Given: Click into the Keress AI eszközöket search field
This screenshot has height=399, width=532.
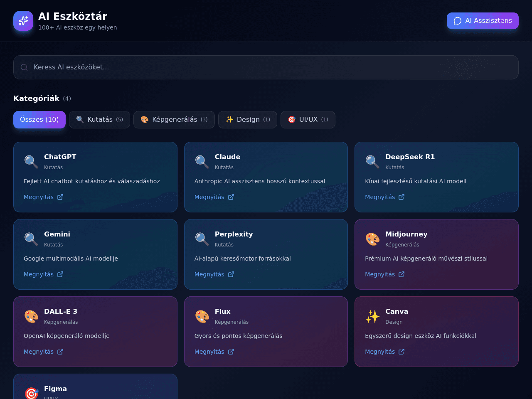Looking at the screenshot, I should coord(266,67).
